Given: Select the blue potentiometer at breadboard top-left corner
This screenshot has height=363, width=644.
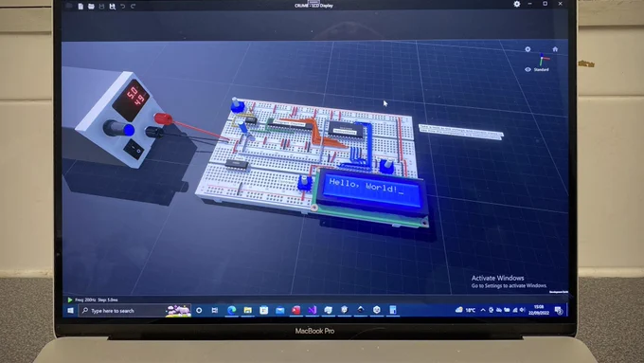Looking at the screenshot, I should [x=237, y=105].
